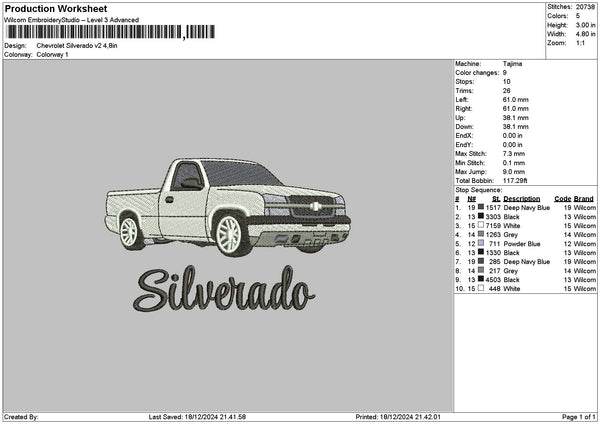Click the 'Production Worksheet' title
Screen dimensions: 600x424
click(x=56, y=8)
